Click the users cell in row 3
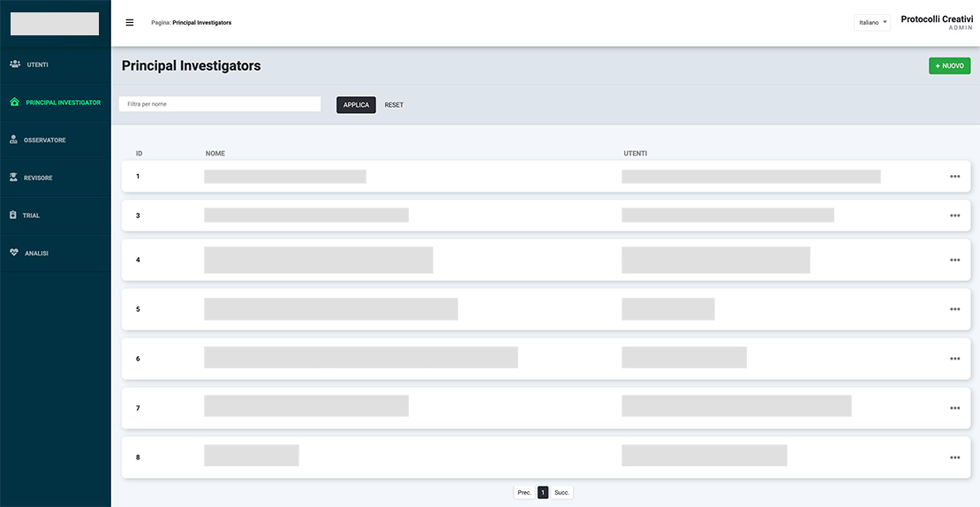980x507 pixels. 727,215
